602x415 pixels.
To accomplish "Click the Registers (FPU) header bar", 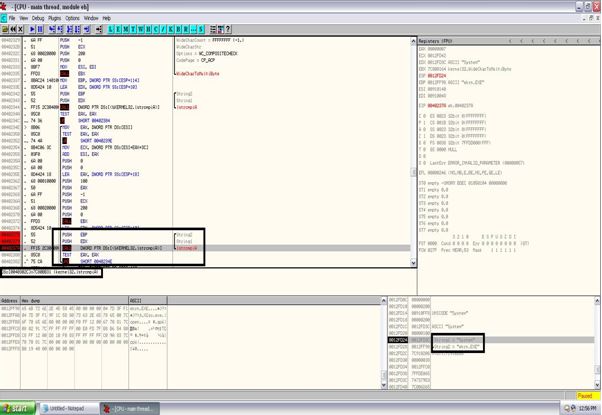I will click(509, 41).
